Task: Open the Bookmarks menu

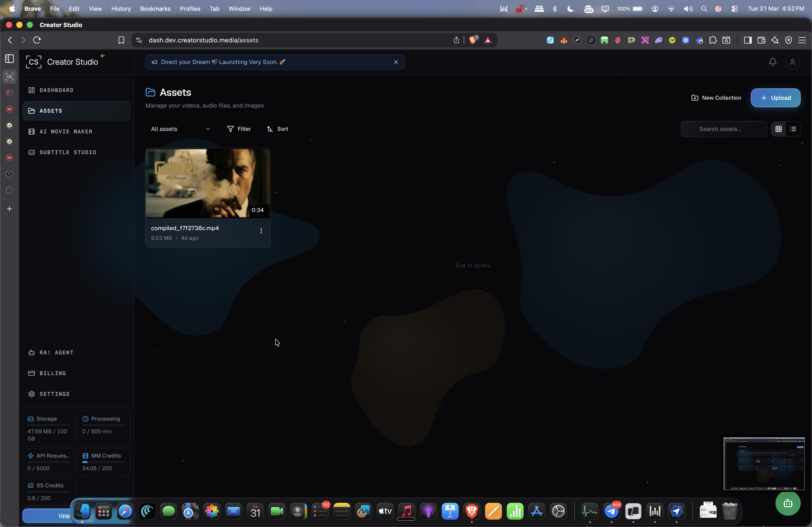Action: point(155,9)
